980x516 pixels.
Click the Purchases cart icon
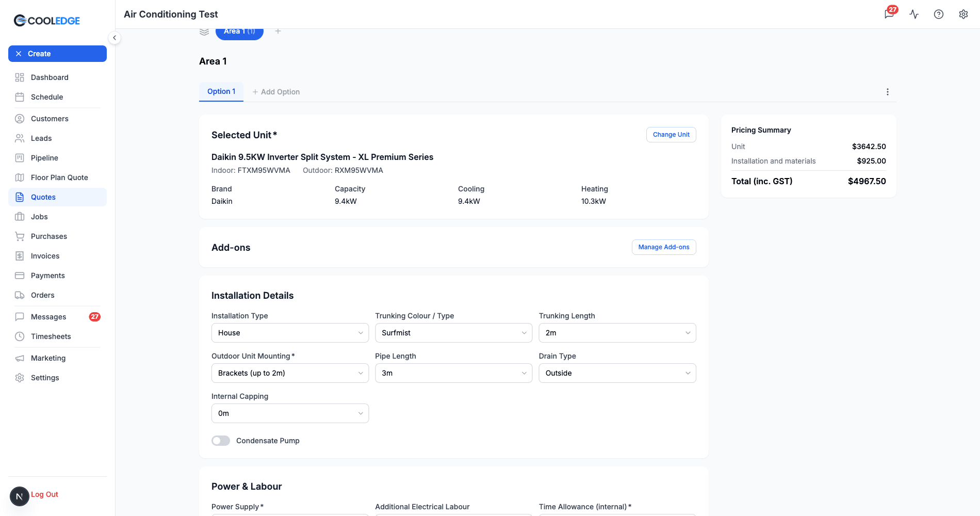[20, 236]
